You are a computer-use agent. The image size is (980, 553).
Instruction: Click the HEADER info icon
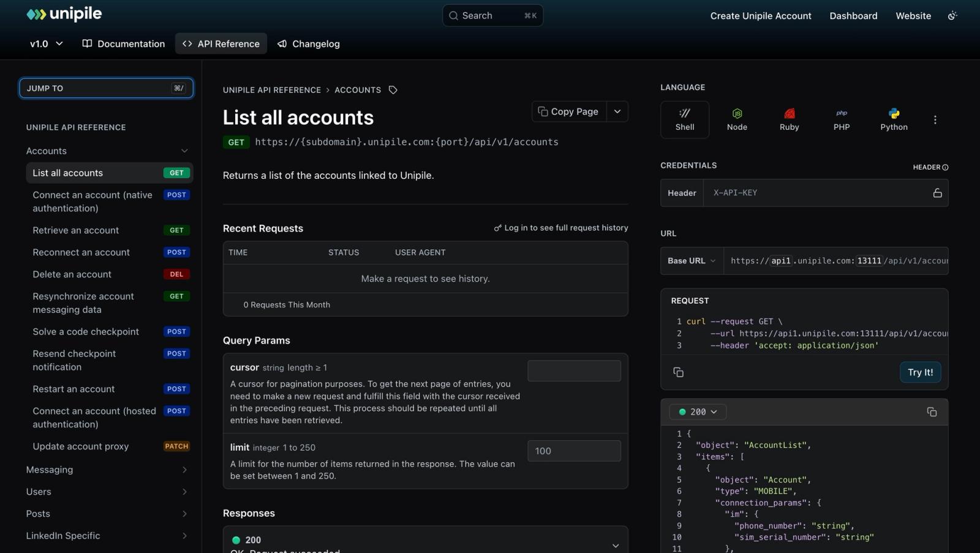click(945, 167)
